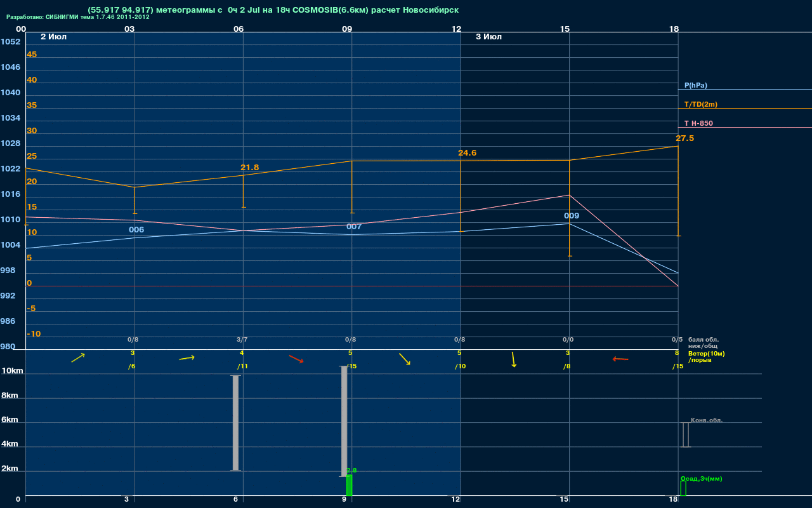Click the top time marker 12

(x=456, y=29)
